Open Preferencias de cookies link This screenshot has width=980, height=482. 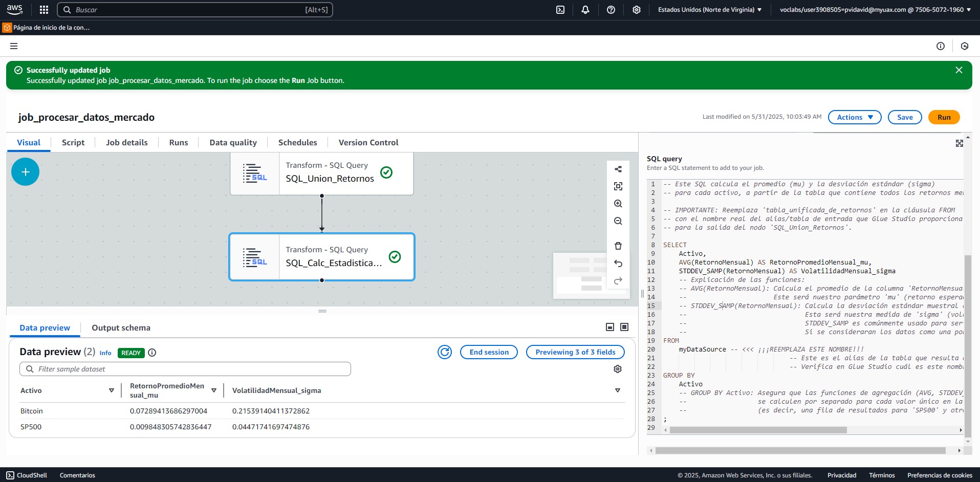click(x=940, y=475)
